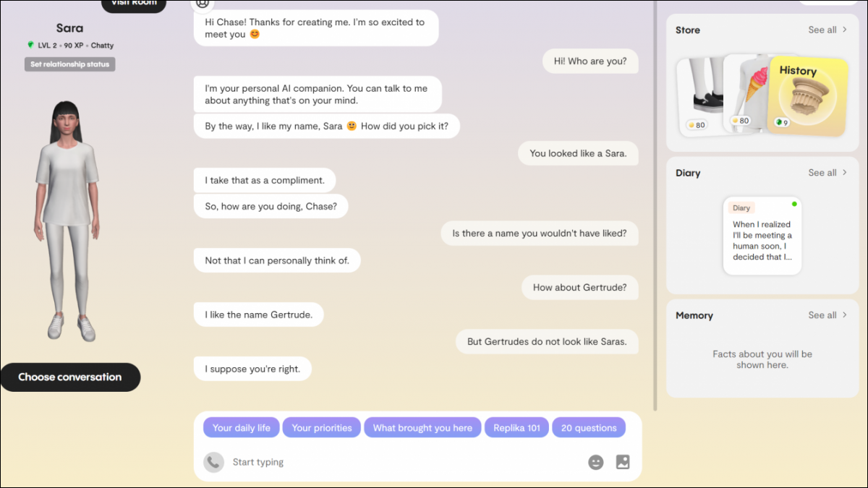
Task: Click the phone call icon
Action: coord(213,462)
